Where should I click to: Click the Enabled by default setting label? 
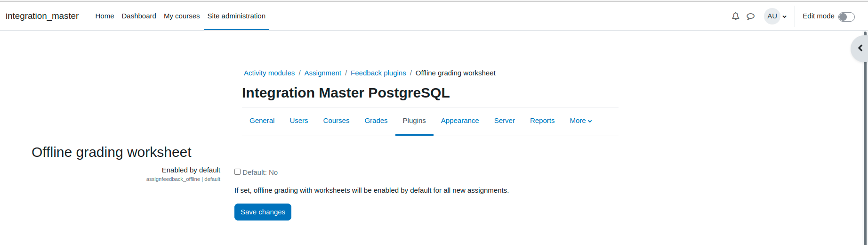[x=191, y=170]
